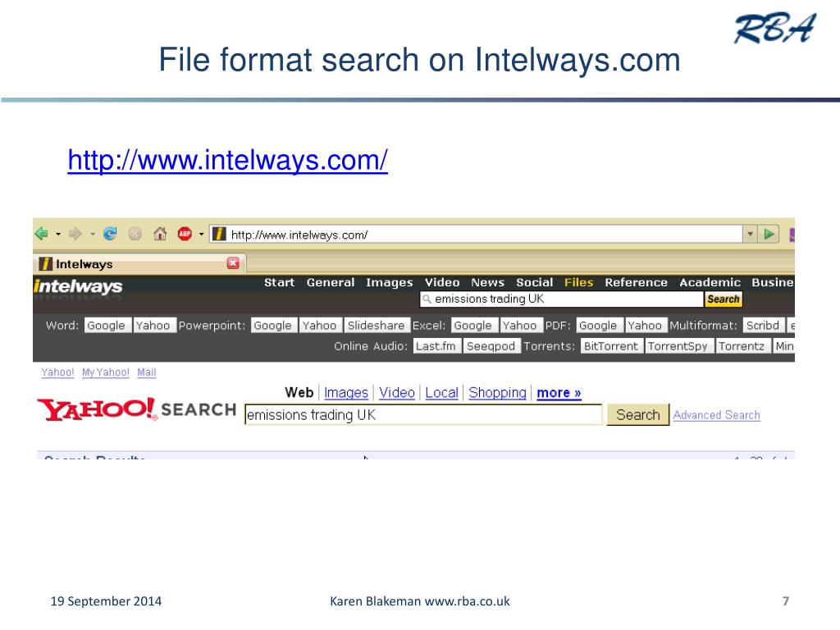This screenshot has height=630, width=840.
Task: Click the browser address bar URL field
Action: click(476, 234)
